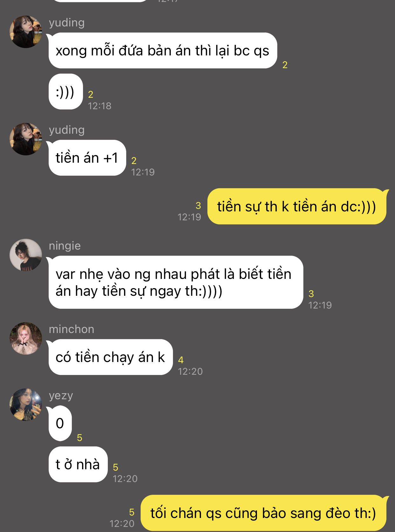
Task: Tap the ningie sender name label
Action: 65,246
